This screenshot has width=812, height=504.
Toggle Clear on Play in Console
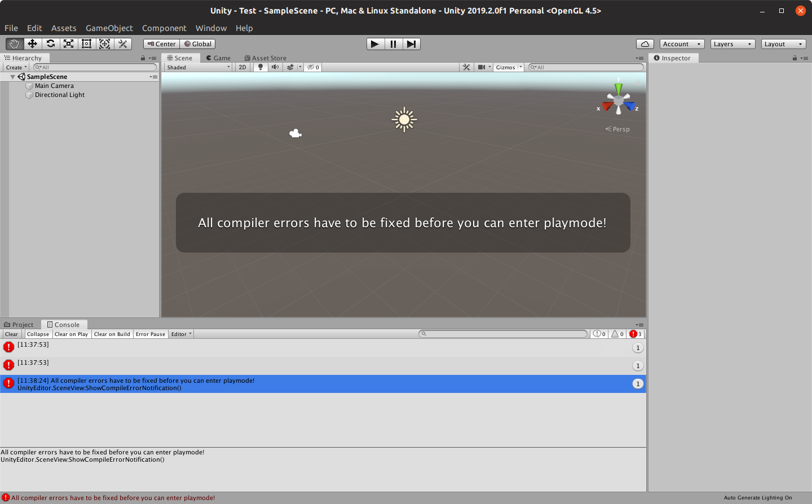71,334
